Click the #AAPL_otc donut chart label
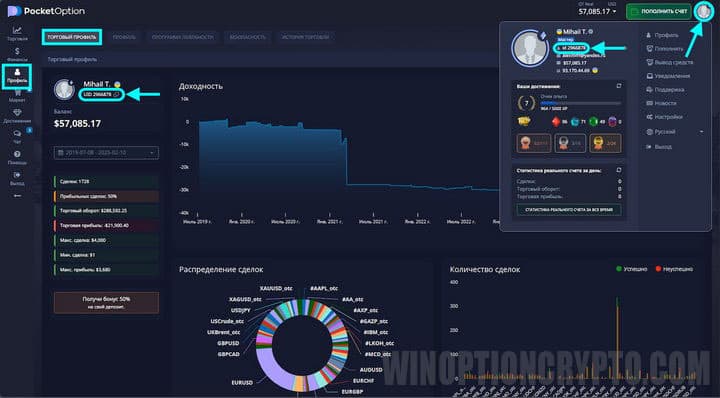 pyautogui.click(x=324, y=288)
